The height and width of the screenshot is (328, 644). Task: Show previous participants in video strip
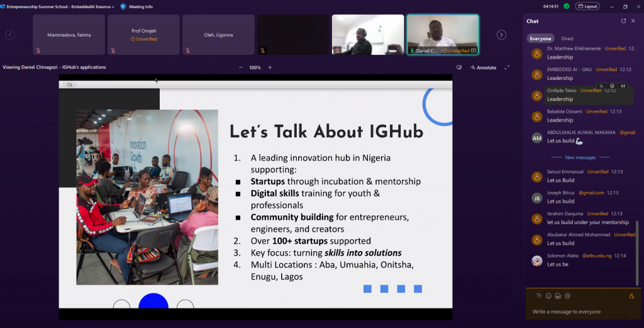click(x=10, y=35)
